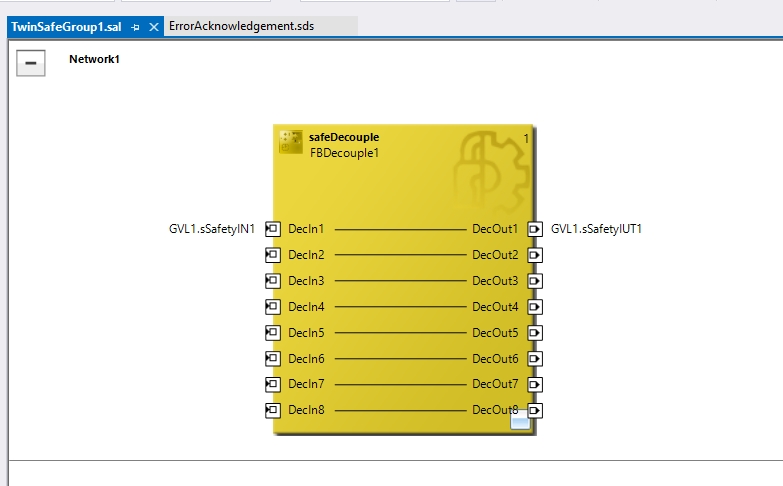Select variable GVL1.sSafetyIN1
The image size is (783, 486).
tap(212, 229)
